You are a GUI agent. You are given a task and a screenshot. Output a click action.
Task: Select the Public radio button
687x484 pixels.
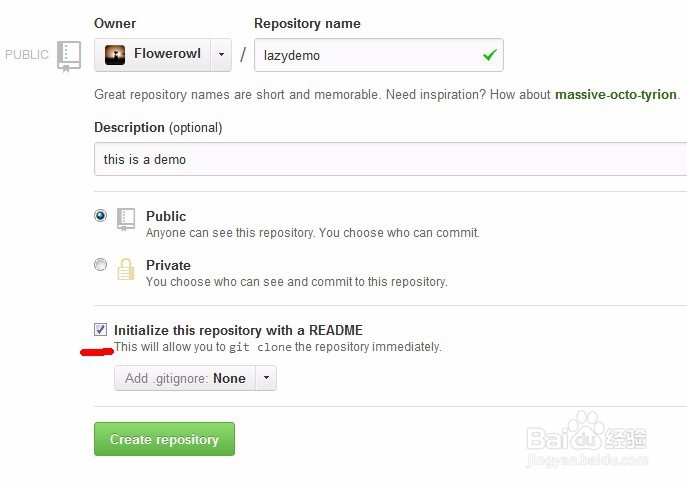(x=100, y=215)
